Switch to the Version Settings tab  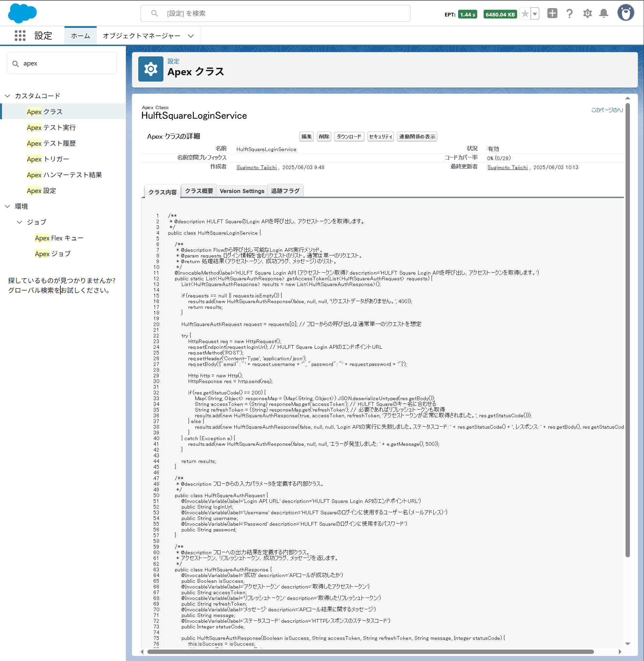tap(242, 191)
